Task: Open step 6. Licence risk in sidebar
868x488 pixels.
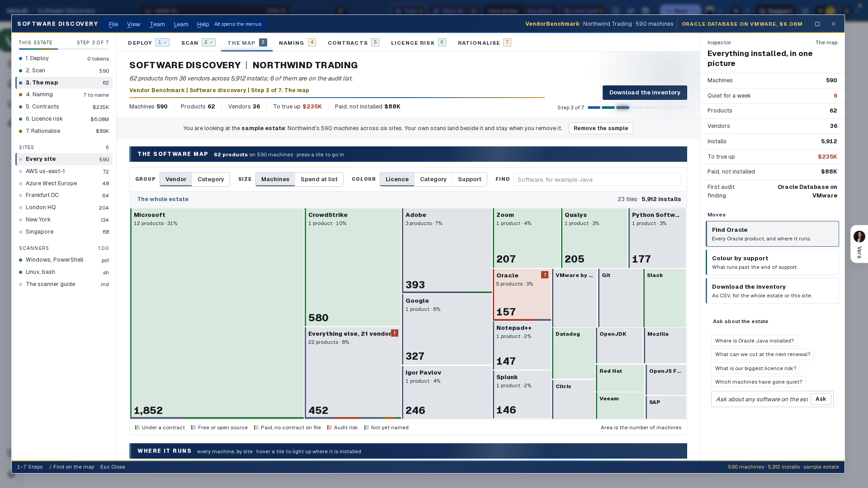Action: pyautogui.click(x=64, y=119)
